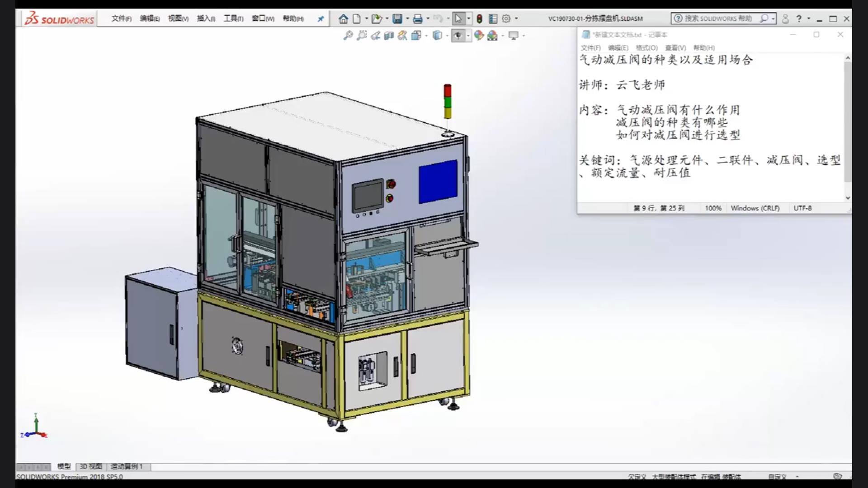Open View Orientation cube
The width and height of the screenshot is (868, 488).
pyautogui.click(x=416, y=35)
